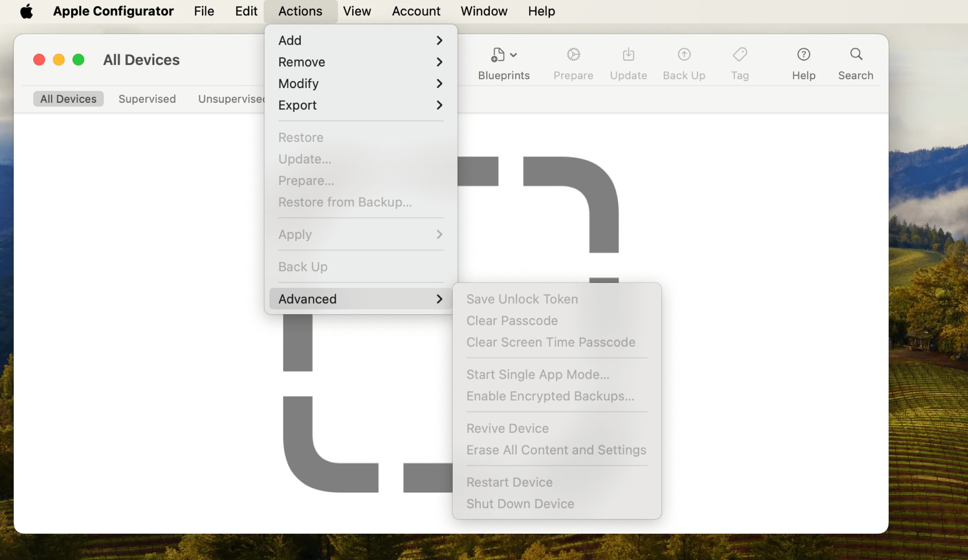Image resolution: width=968 pixels, height=560 pixels.
Task: Expand the Apply submenu
Action: point(360,234)
